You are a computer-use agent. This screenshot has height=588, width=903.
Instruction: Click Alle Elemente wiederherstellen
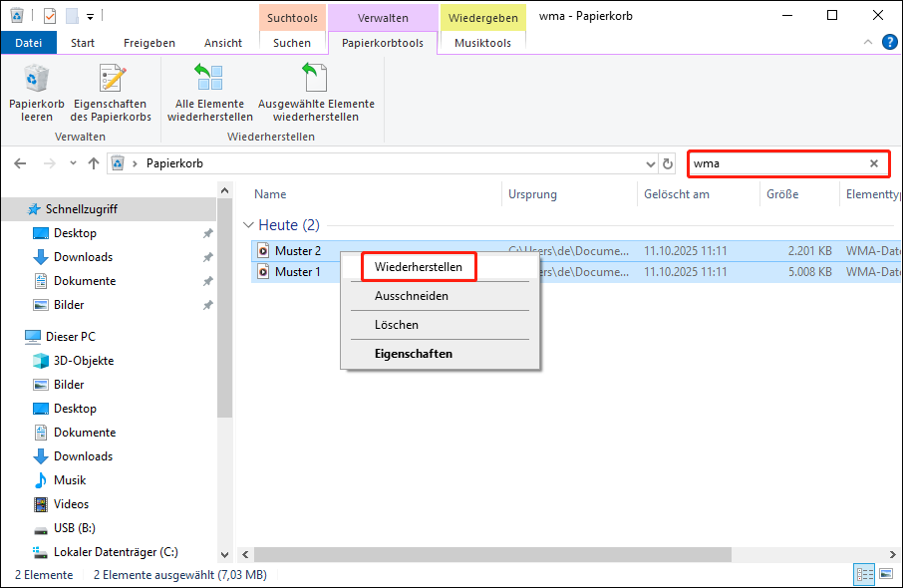209,94
